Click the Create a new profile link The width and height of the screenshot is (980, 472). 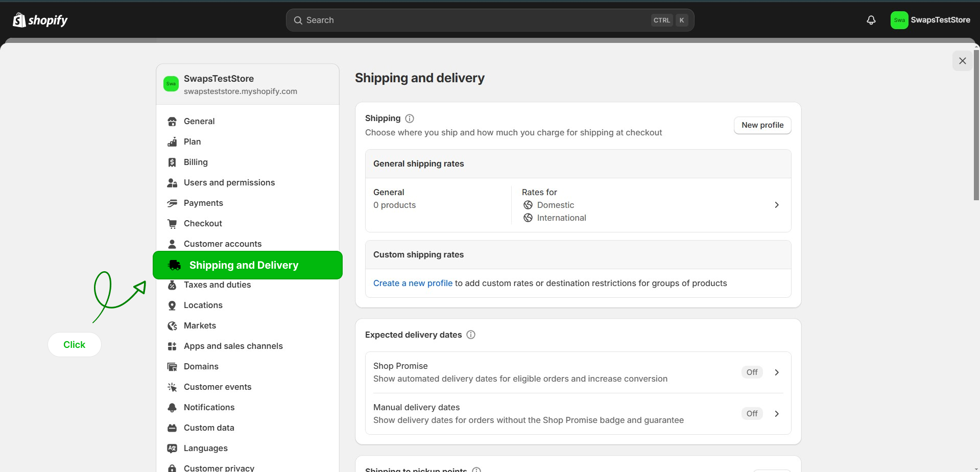(x=413, y=284)
